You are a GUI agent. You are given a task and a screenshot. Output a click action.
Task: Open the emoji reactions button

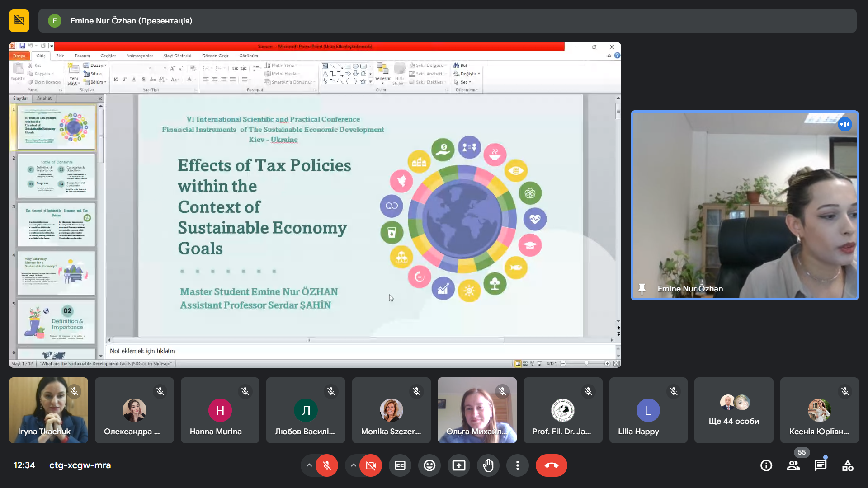pyautogui.click(x=429, y=465)
